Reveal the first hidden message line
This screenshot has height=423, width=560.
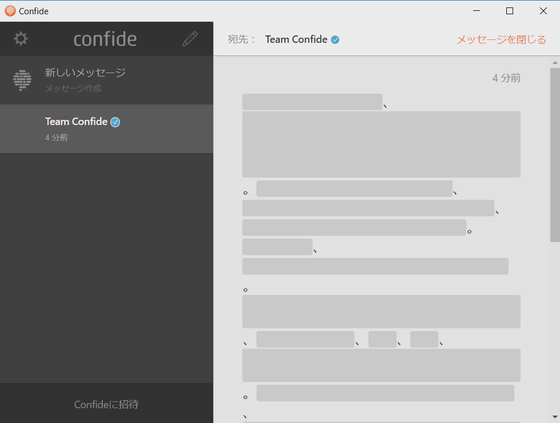312,102
